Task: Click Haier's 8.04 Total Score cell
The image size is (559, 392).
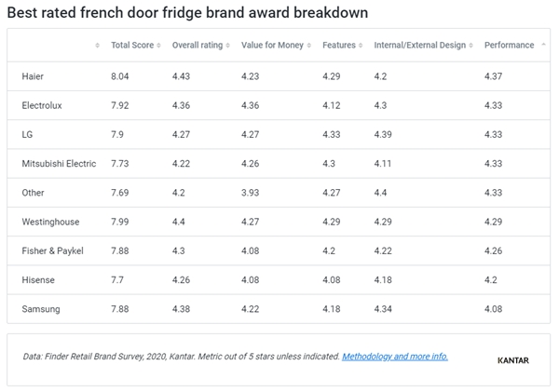Action: 121,76
